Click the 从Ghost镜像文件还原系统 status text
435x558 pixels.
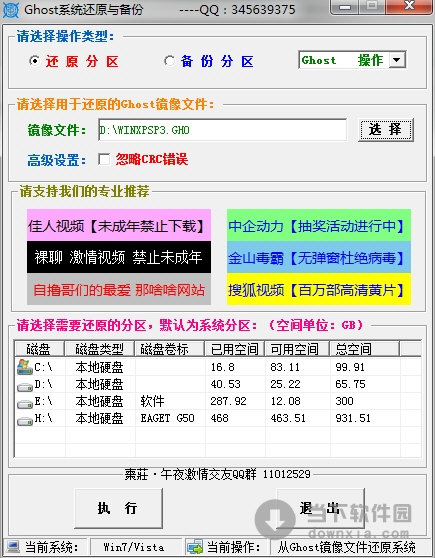(x=346, y=547)
